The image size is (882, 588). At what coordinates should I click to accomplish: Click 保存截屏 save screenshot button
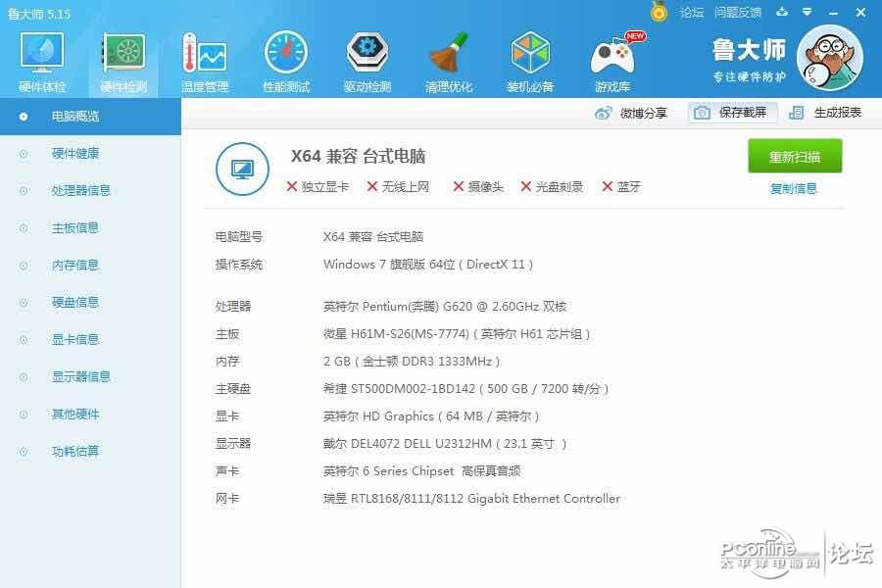point(733,113)
